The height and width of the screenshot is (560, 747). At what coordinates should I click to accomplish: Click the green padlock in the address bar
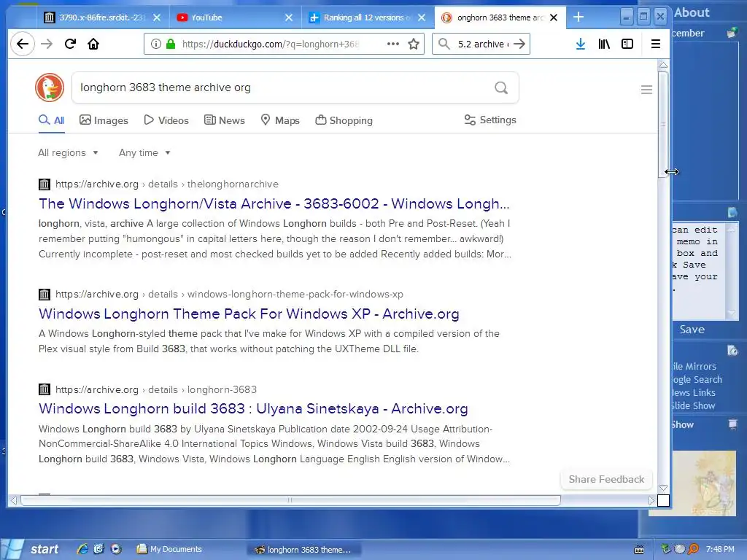pos(171,44)
